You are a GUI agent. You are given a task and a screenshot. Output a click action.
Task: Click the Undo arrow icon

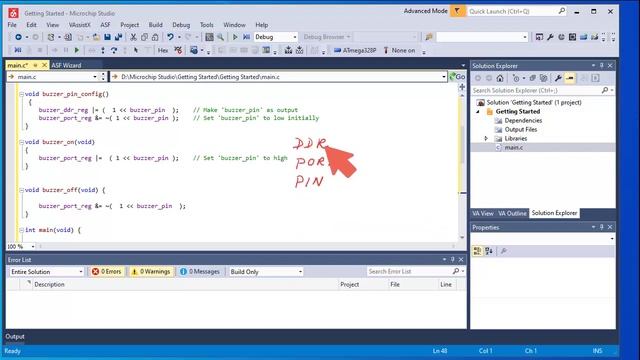pyautogui.click(x=170, y=37)
